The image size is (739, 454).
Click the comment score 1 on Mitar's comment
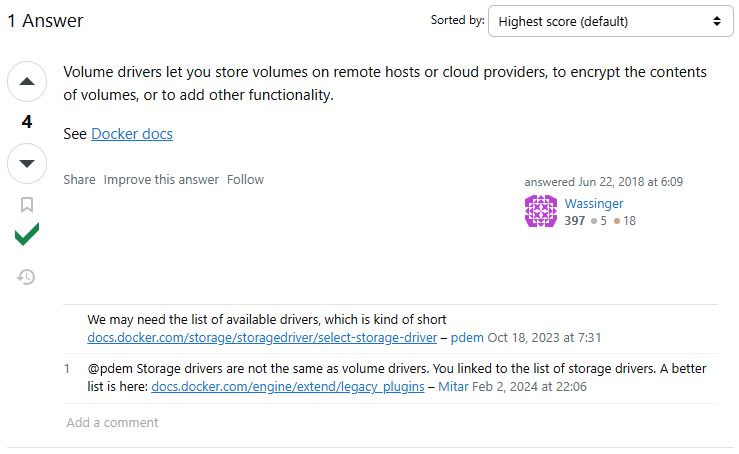click(67, 369)
